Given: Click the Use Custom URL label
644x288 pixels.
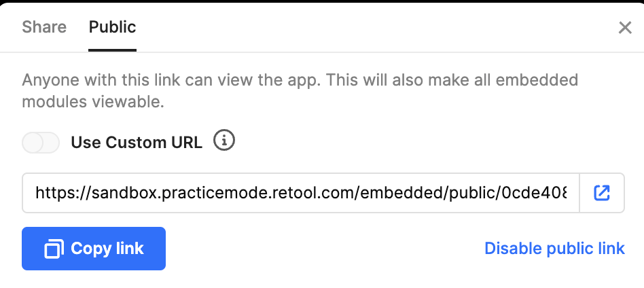Looking at the screenshot, I should 137,143.
